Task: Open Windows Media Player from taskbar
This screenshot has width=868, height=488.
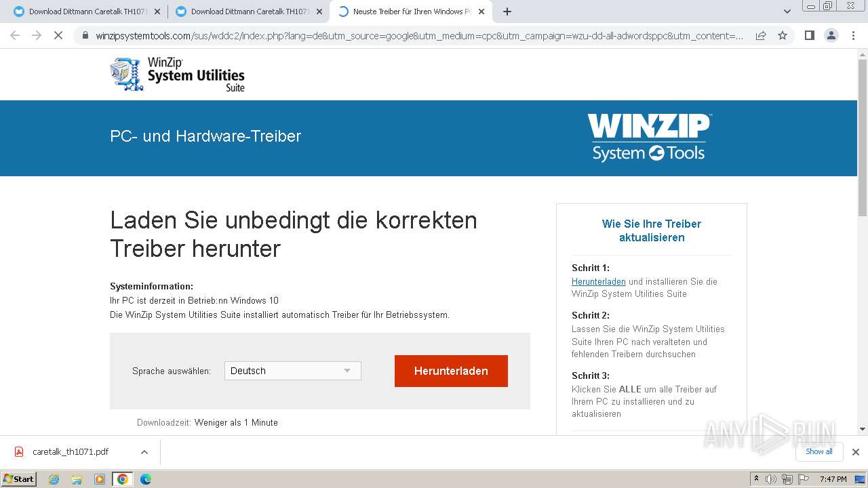Action: click(100, 479)
